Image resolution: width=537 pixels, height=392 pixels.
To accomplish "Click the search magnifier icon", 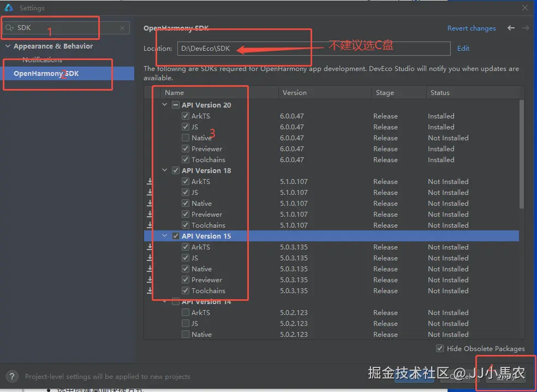I will point(9,28).
